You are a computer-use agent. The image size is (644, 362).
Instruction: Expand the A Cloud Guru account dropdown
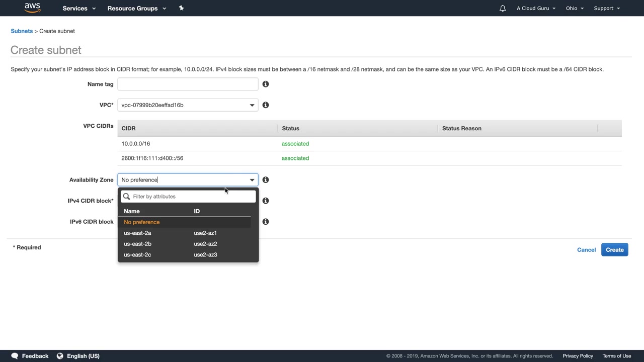click(536, 9)
